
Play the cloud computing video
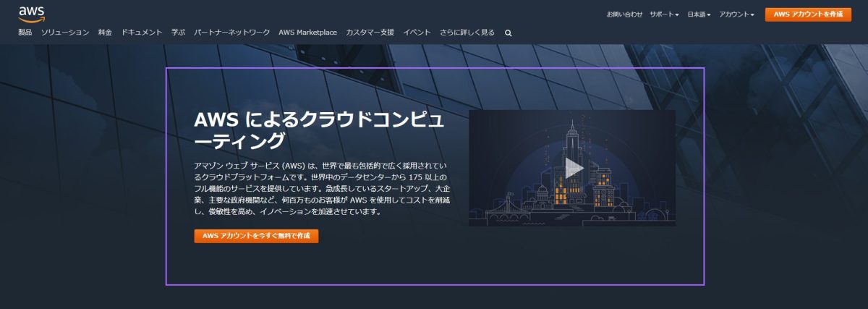[x=574, y=168]
